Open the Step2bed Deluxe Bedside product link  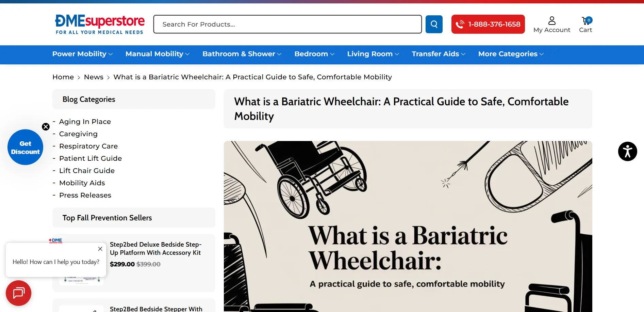pos(155,249)
